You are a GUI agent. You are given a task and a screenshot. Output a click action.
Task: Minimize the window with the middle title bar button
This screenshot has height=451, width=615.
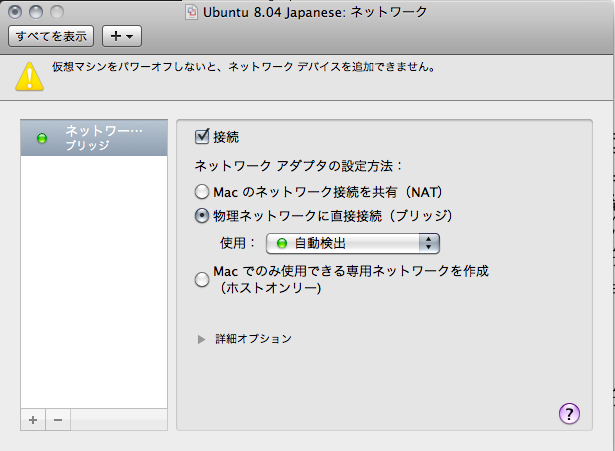tap(36, 12)
